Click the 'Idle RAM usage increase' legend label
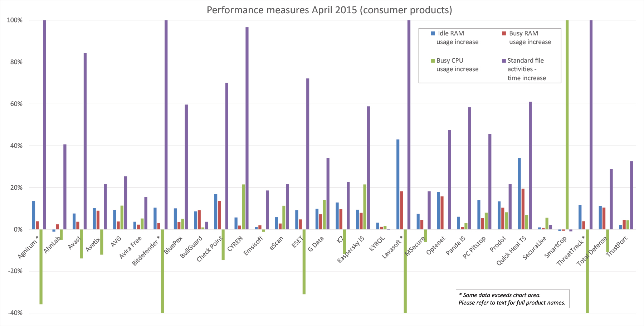This screenshot has width=644, height=326. tap(457, 38)
